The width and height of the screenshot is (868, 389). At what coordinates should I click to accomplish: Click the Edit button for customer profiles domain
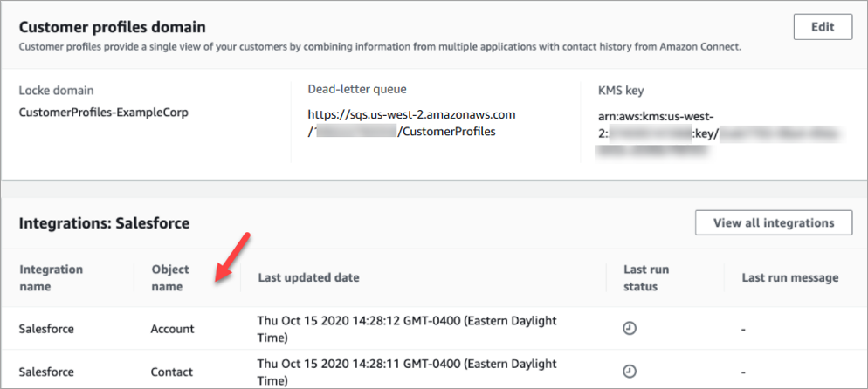tap(823, 27)
